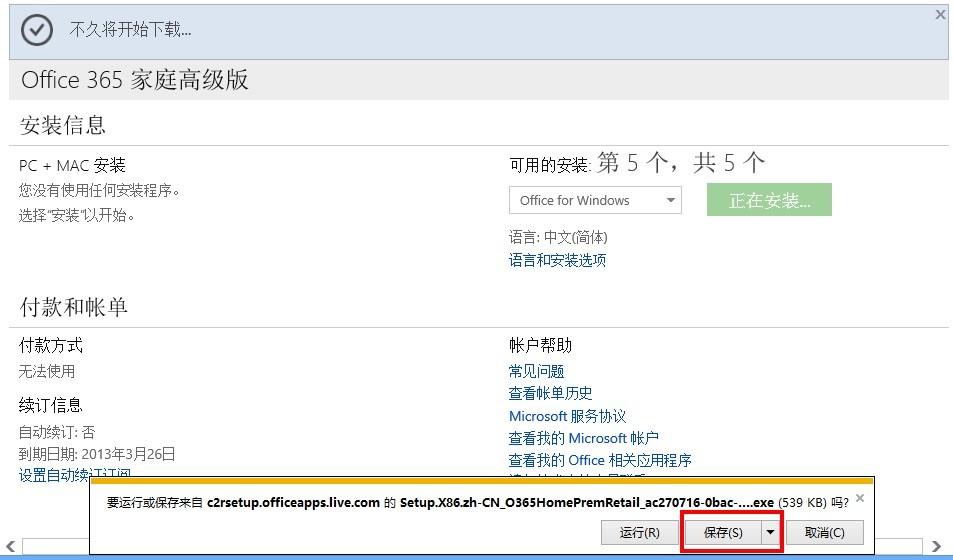The height and width of the screenshot is (560, 953).
Task: Open the Office for Windows dropdown
Action: tap(595, 200)
